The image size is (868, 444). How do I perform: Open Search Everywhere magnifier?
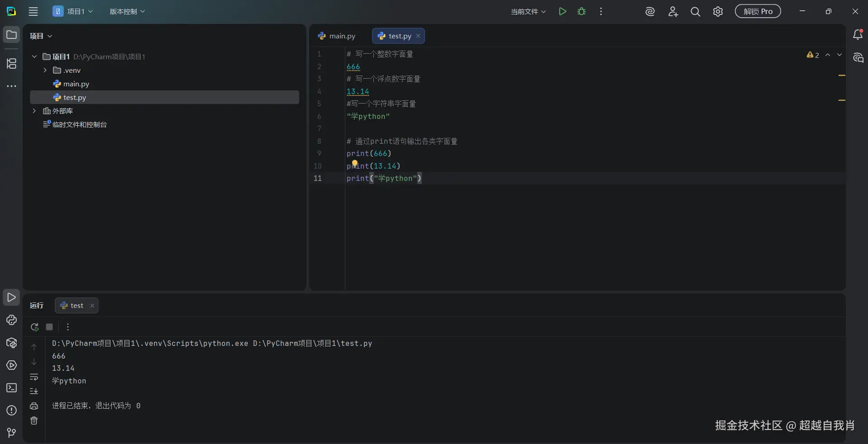[x=696, y=12]
